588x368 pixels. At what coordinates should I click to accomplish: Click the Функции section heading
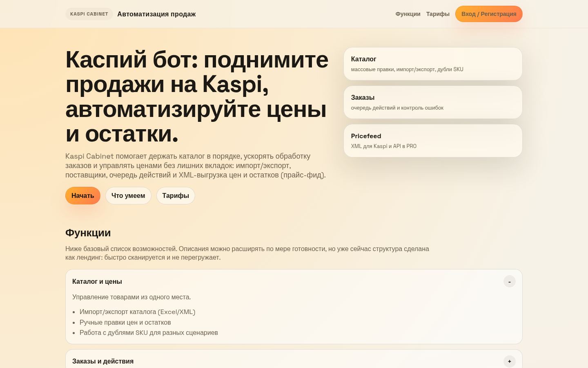[88, 233]
